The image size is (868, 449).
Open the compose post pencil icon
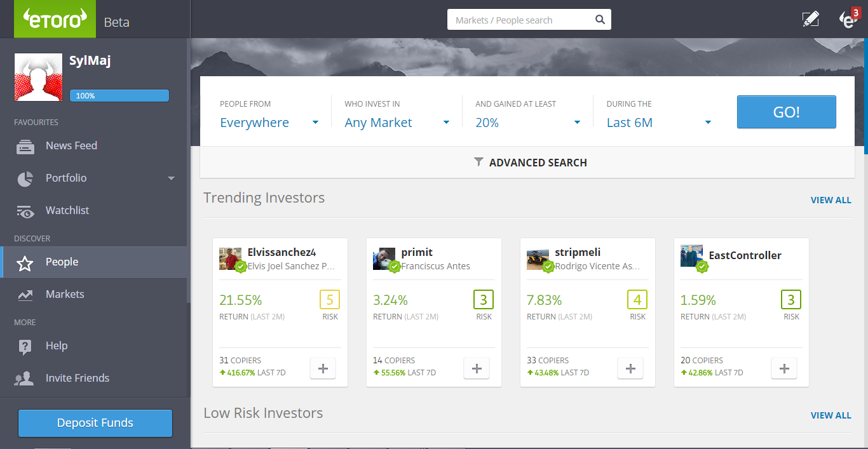tap(810, 20)
